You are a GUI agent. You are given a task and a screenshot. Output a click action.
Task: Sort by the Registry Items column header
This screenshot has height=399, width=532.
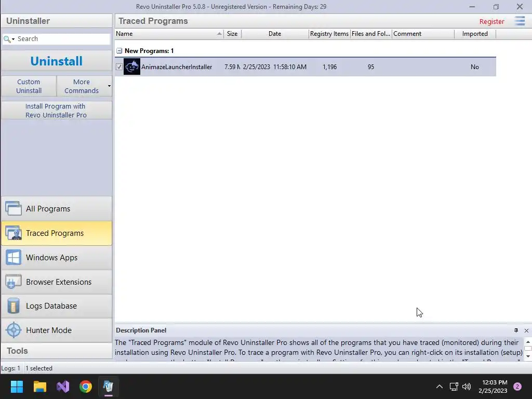(x=329, y=34)
